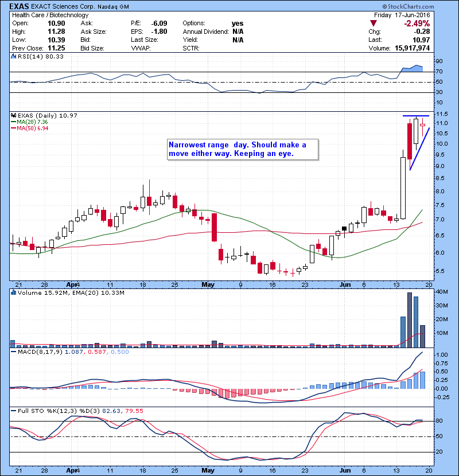The height and width of the screenshot is (476, 459).
Task: Click the 'May' label on price axis
Action: pos(208,285)
